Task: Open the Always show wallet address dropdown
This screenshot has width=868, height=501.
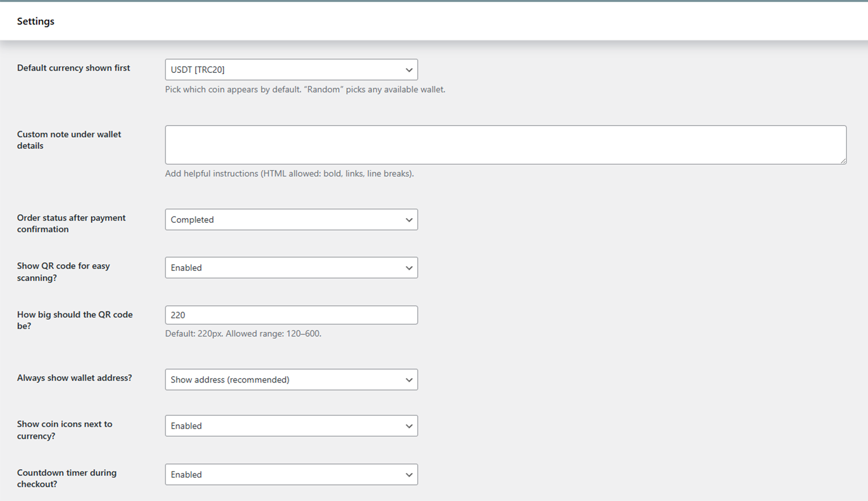Action: coord(291,380)
